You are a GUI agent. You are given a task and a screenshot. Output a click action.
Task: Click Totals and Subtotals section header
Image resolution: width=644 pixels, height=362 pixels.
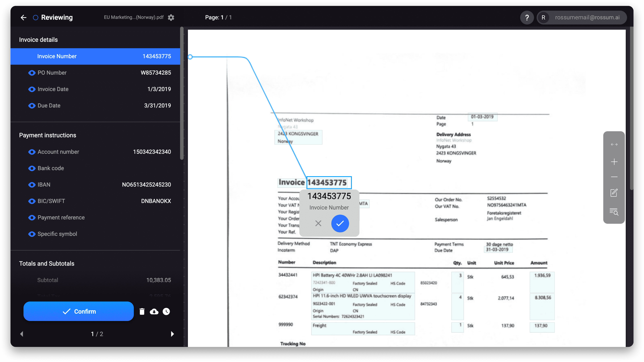click(x=47, y=264)
